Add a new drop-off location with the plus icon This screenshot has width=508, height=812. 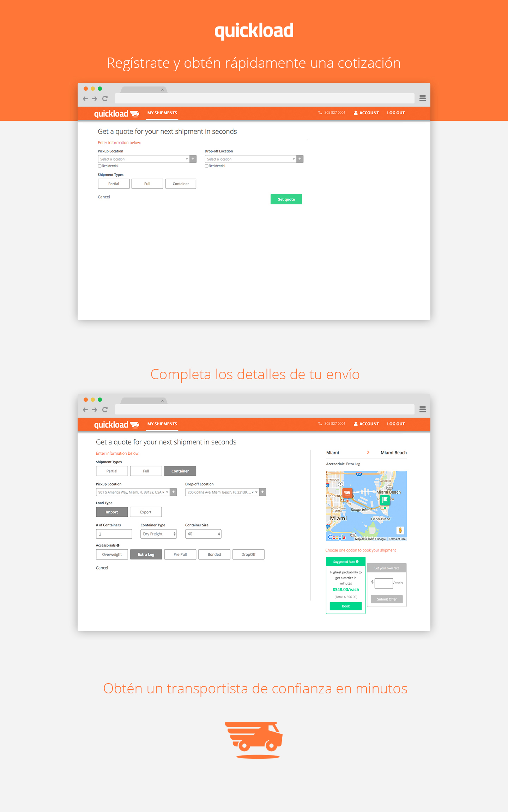tap(300, 159)
